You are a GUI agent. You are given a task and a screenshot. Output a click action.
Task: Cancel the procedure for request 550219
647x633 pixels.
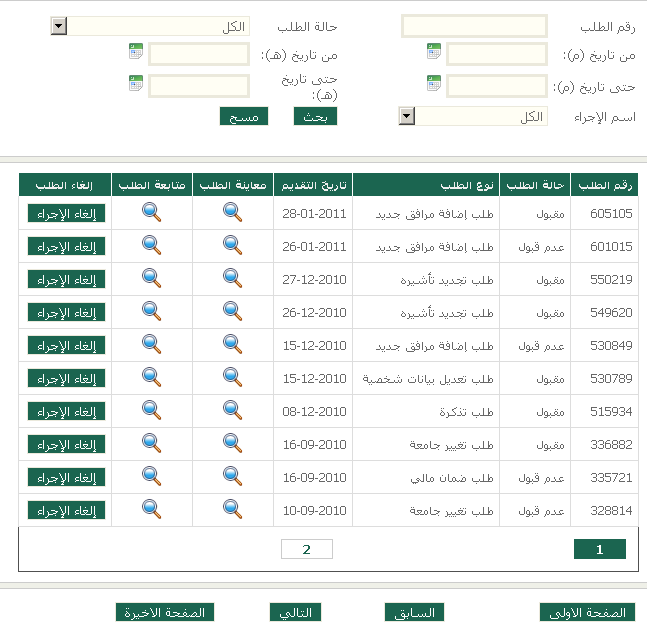coord(66,279)
